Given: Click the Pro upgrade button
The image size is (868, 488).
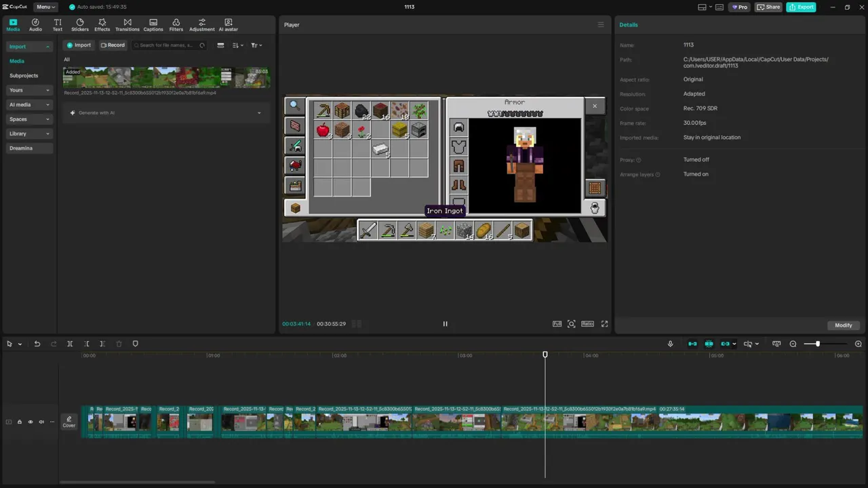Looking at the screenshot, I should coord(740,7).
